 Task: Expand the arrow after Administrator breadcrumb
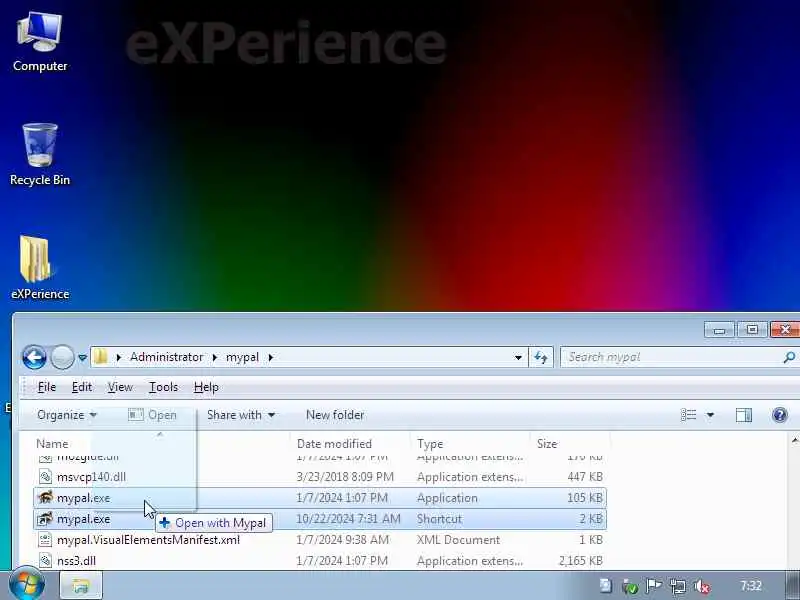[214, 357]
